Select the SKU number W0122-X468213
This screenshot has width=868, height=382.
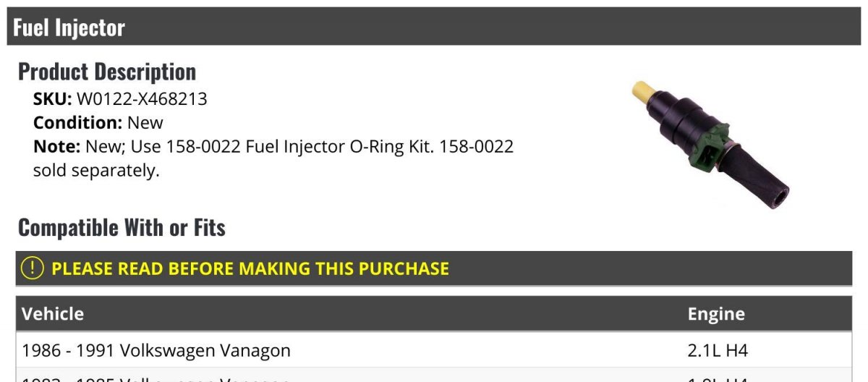(x=142, y=99)
